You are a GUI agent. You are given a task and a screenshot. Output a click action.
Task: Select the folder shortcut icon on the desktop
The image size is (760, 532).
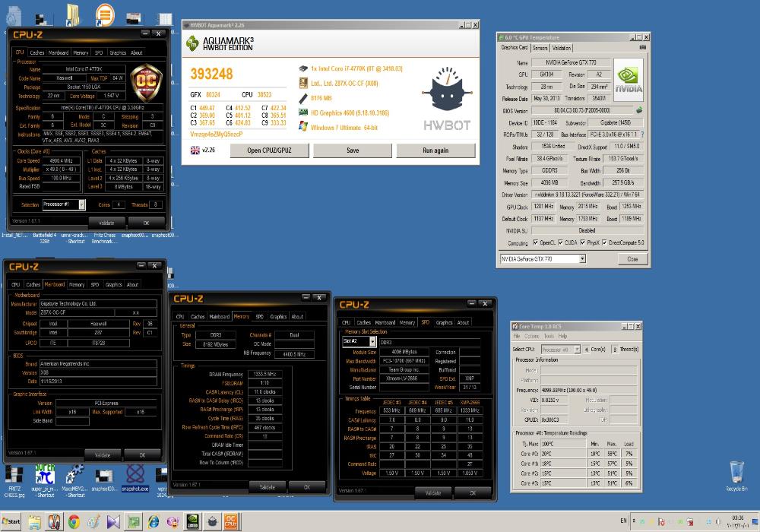pyautogui.click(x=73, y=14)
